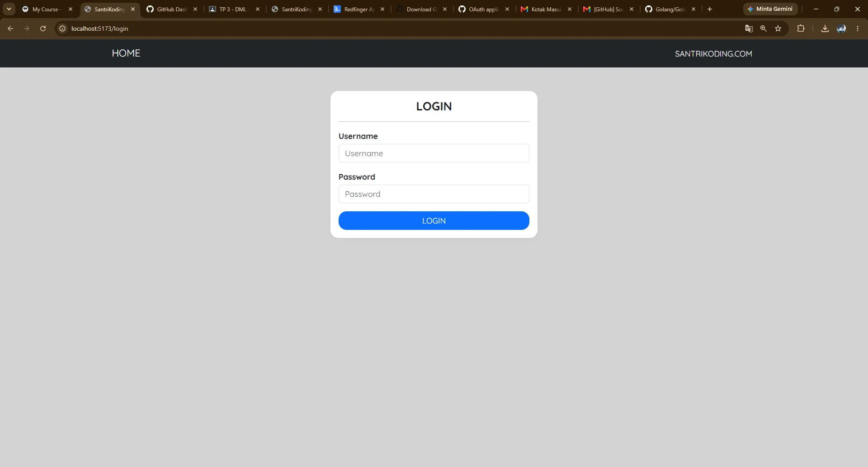
Task: Close the Golang/Go tab
Action: pos(693,9)
